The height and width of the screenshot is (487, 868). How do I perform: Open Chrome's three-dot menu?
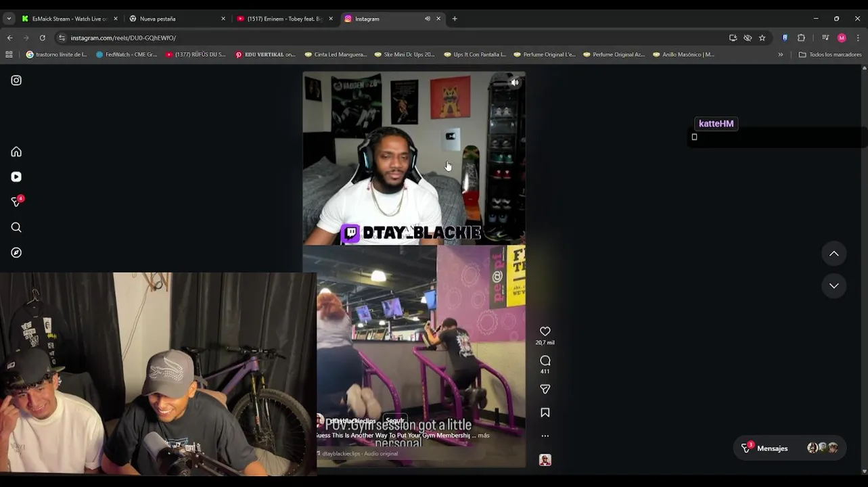point(858,38)
